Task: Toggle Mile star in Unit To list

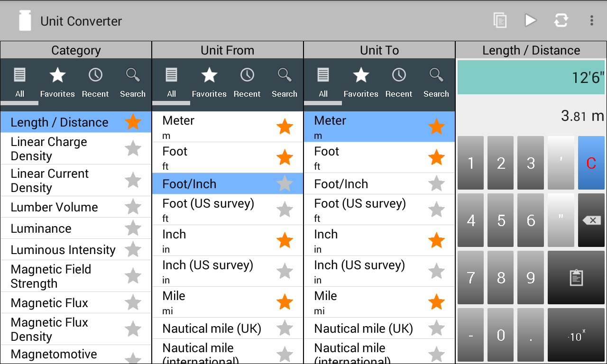Action: click(x=436, y=302)
